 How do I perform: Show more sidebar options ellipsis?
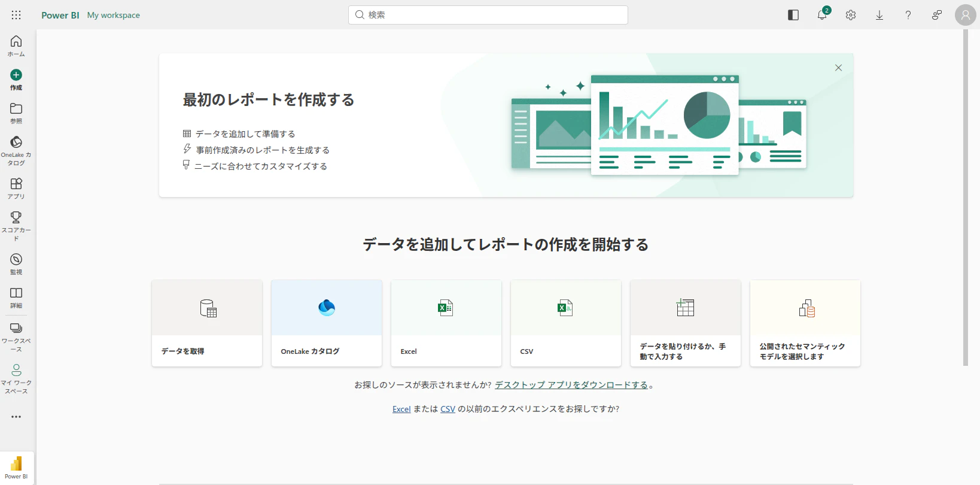16,417
